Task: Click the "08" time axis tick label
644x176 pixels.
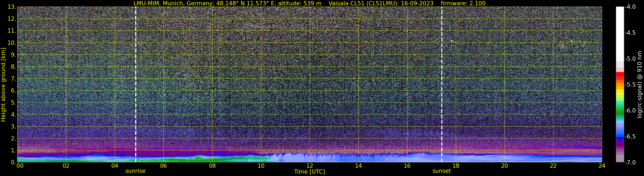Action: [x=212, y=166]
